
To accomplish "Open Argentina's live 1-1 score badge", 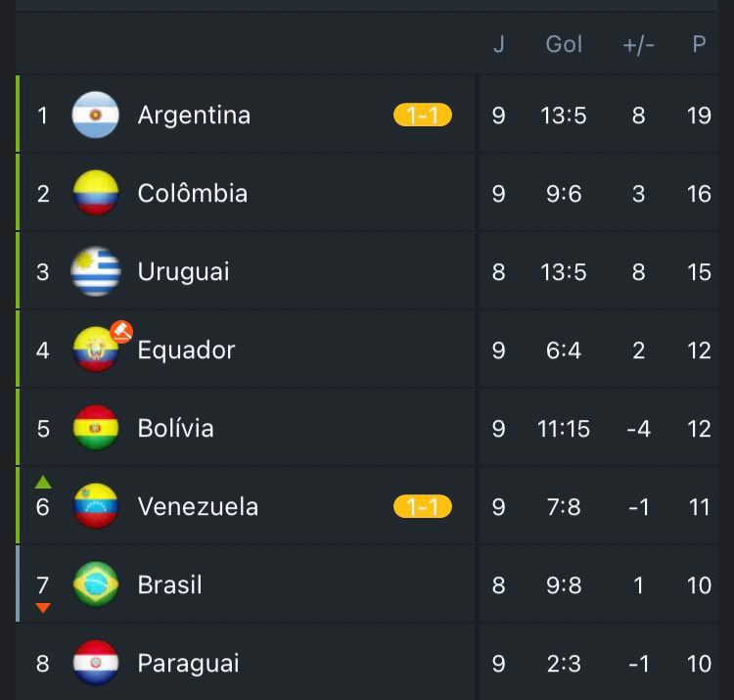I will 423,116.
